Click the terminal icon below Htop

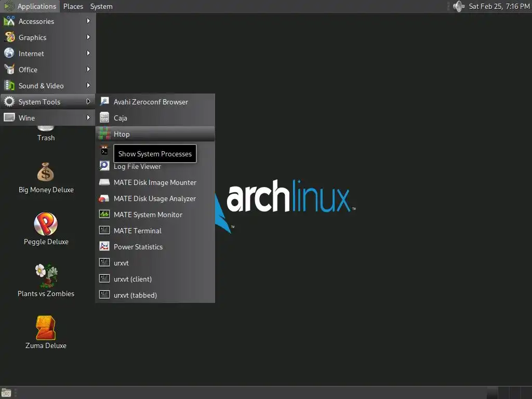[104, 150]
